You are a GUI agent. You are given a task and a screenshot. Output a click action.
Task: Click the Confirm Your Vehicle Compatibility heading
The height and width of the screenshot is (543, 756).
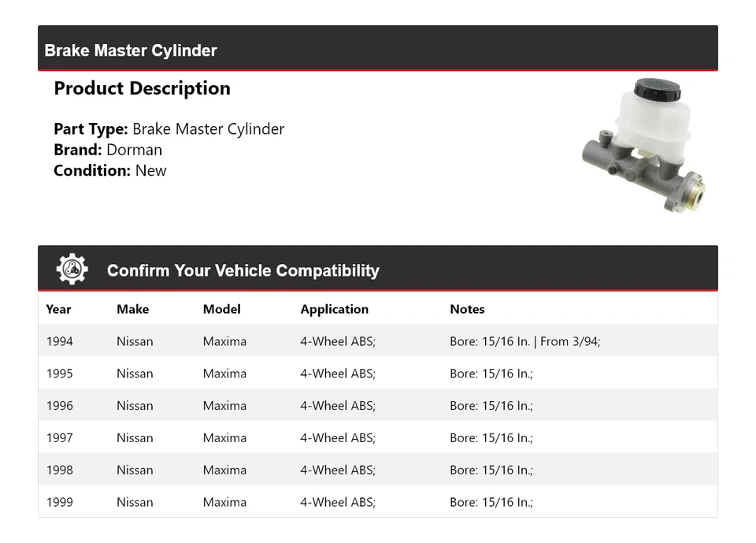coord(243,270)
